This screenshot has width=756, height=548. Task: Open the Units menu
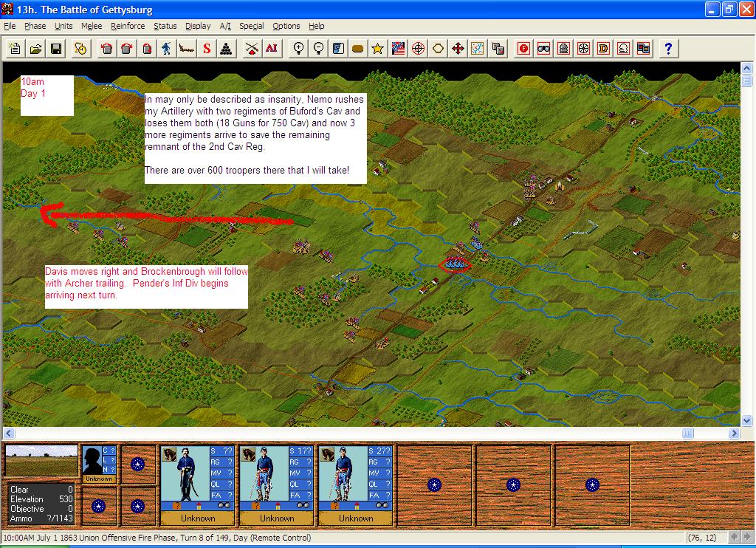[x=63, y=26]
